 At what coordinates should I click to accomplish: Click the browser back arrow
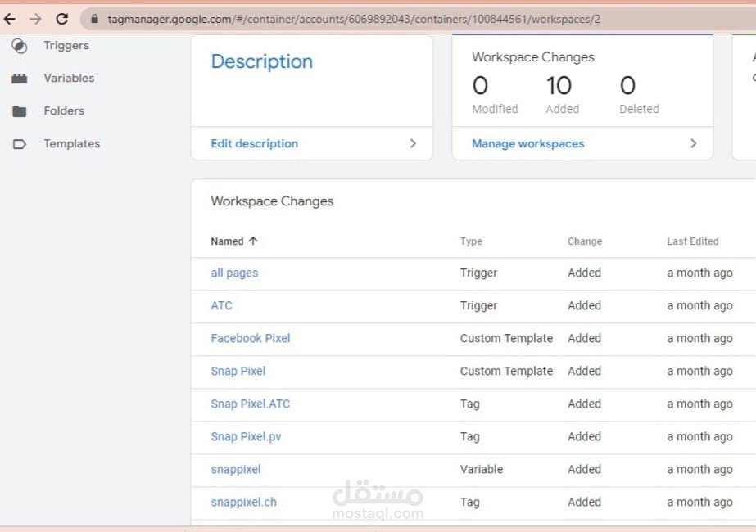(x=10, y=19)
